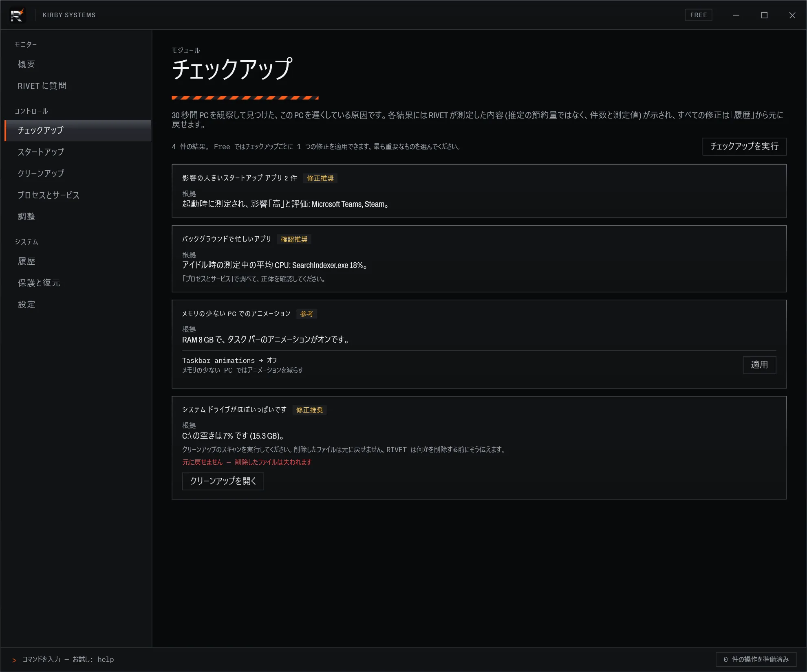Minimize the KIRBY SYSTEMS window
The width and height of the screenshot is (807, 672).
coord(736,15)
